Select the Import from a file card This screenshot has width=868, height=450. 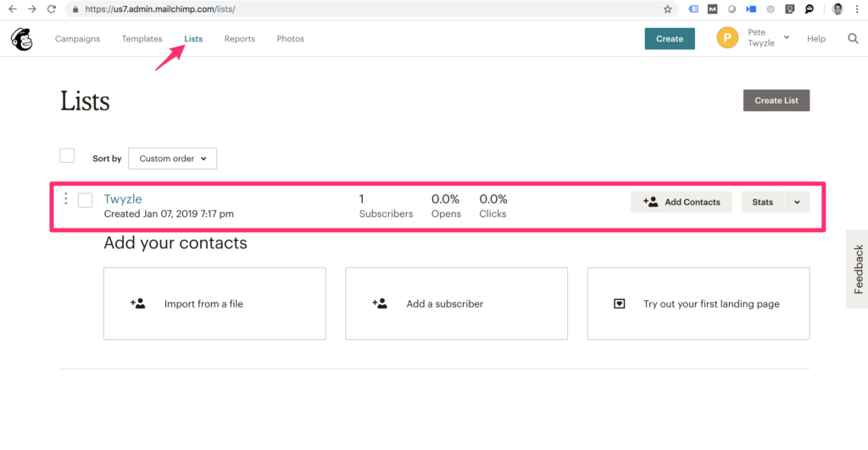coord(214,303)
